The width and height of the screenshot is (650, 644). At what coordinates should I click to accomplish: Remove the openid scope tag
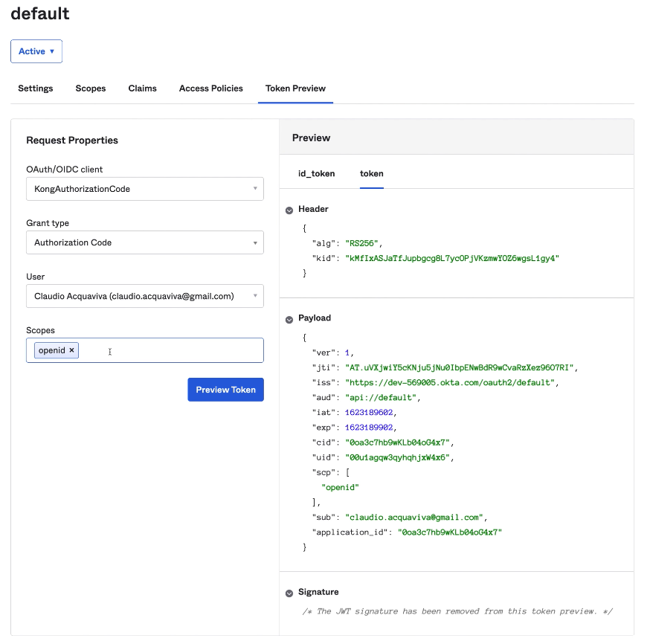[71, 350]
